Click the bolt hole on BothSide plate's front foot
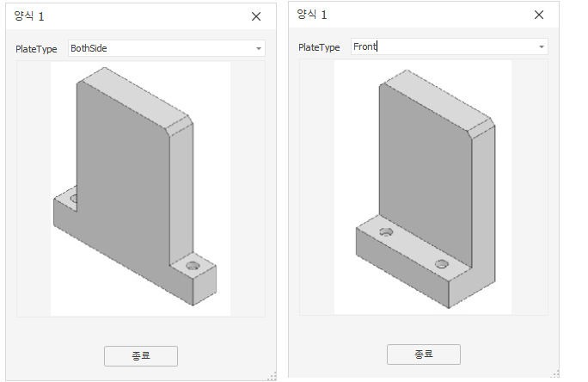 (x=193, y=266)
